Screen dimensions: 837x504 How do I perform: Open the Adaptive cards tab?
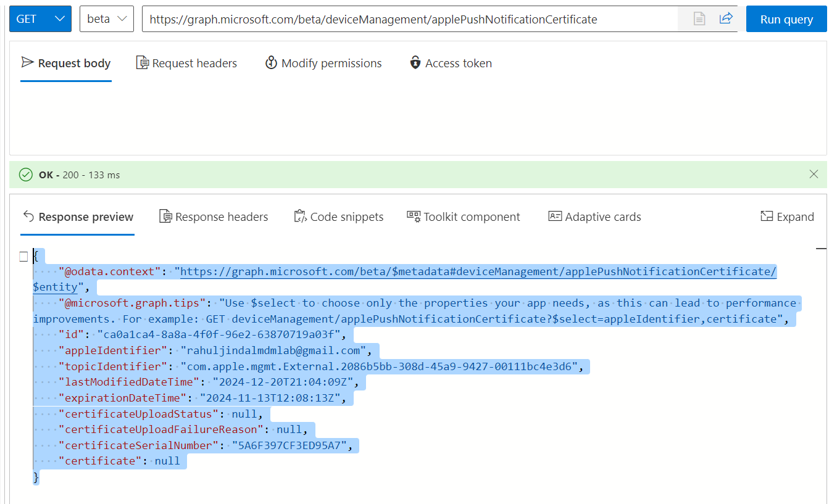[x=595, y=217]
